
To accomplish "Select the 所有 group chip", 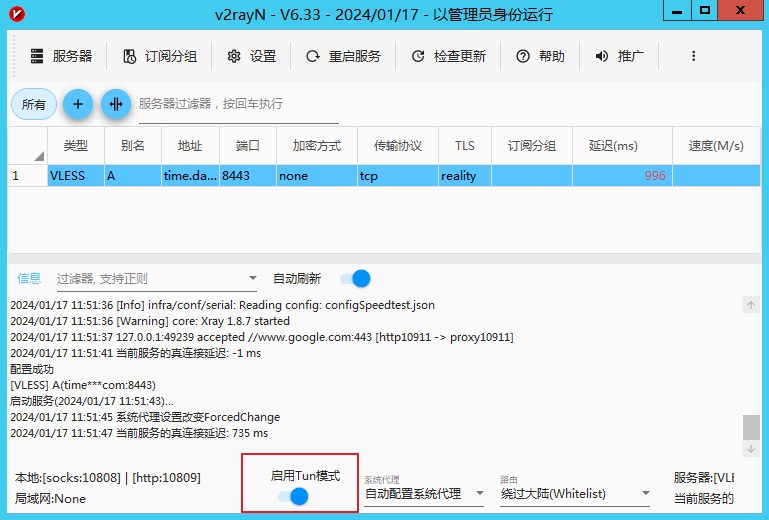I will click(x=34, y=104).
